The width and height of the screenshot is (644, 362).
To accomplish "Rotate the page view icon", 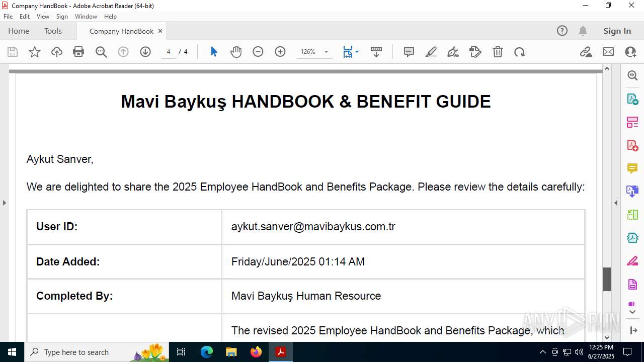I will 520,52.
